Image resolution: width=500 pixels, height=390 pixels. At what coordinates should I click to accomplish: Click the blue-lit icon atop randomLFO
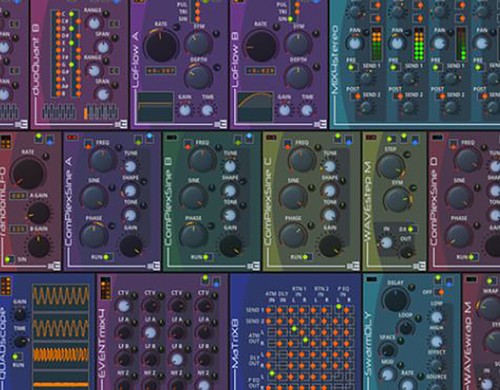(50, 140)
